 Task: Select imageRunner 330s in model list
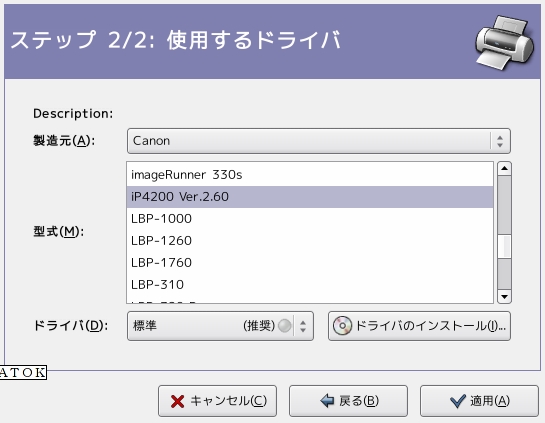tap(310, 174)
